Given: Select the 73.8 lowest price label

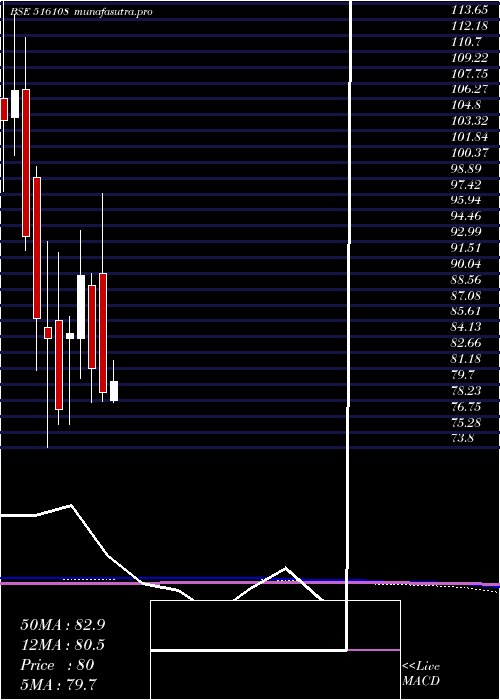Looking at the screenshot, I should coord(462,438).
